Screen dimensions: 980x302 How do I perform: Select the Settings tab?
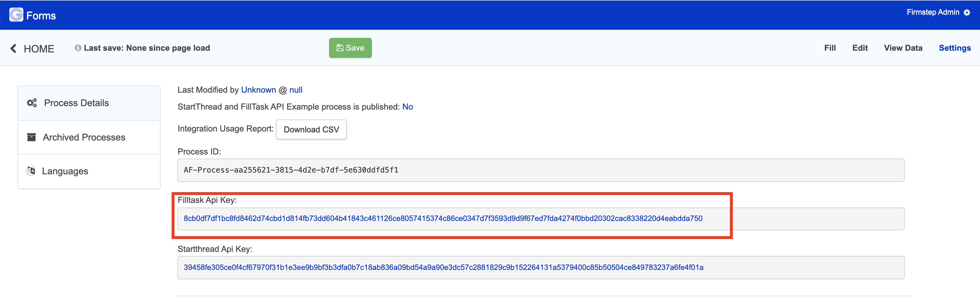click(955, 48)
